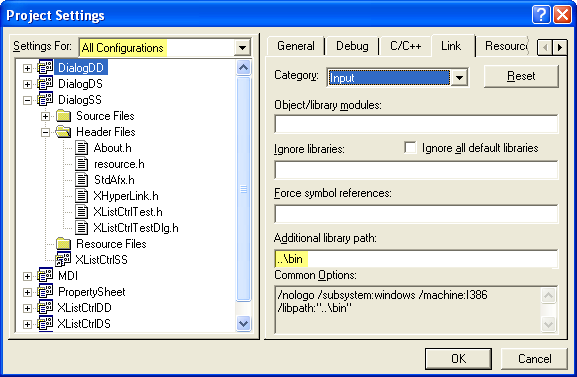Click the XListCtrlDD project icon
Screen dimensions: 577x377
(45, 308)
